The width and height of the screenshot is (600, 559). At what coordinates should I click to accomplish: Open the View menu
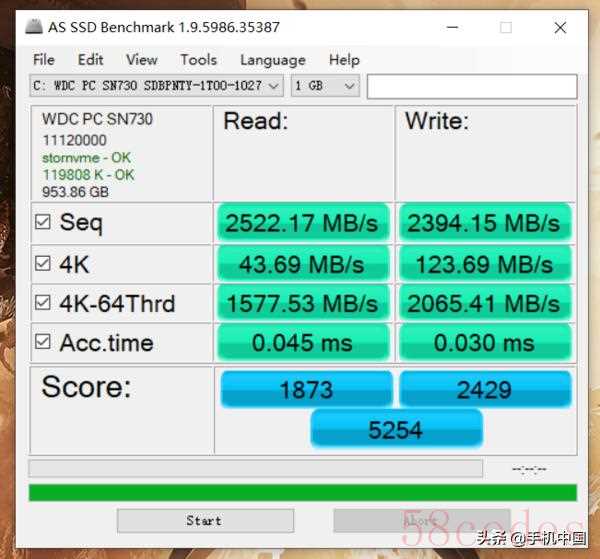click(142, 60)
